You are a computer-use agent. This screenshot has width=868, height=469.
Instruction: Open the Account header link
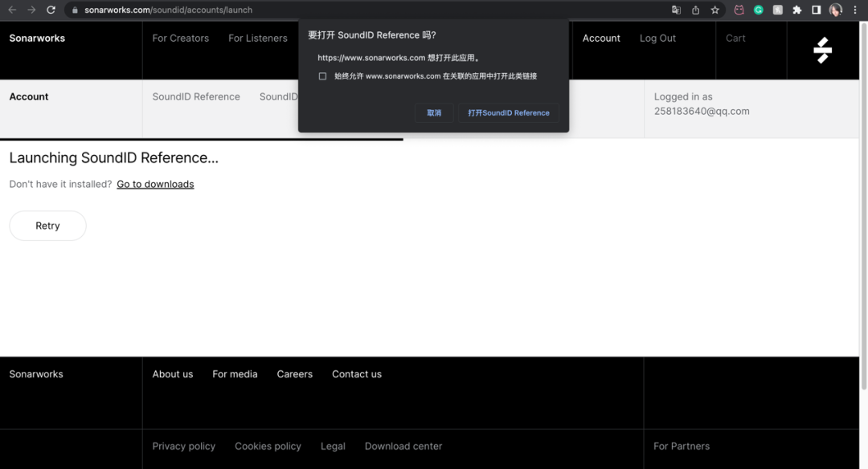click(601, 39)
